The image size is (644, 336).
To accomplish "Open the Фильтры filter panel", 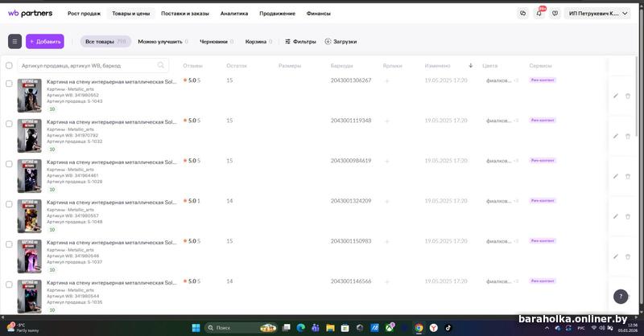I will coord(300,41).
